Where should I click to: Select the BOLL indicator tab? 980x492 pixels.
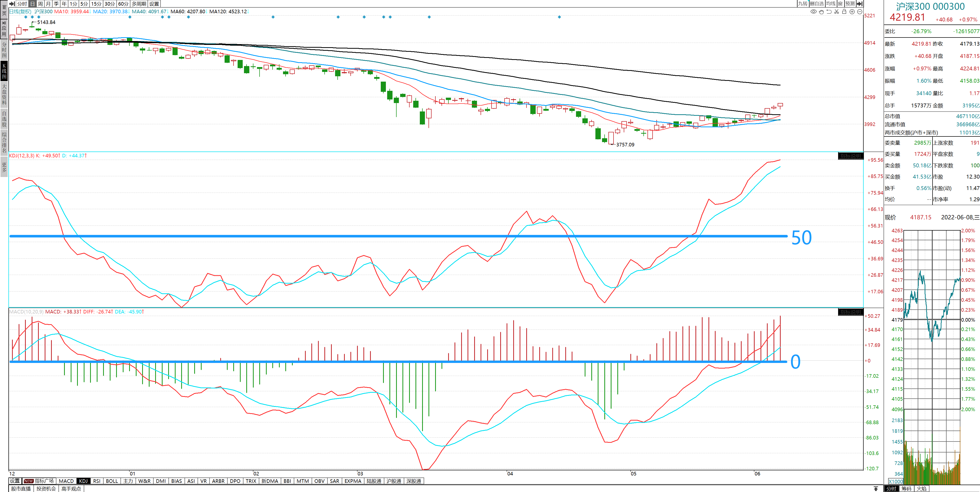click(x=112, y=481)
